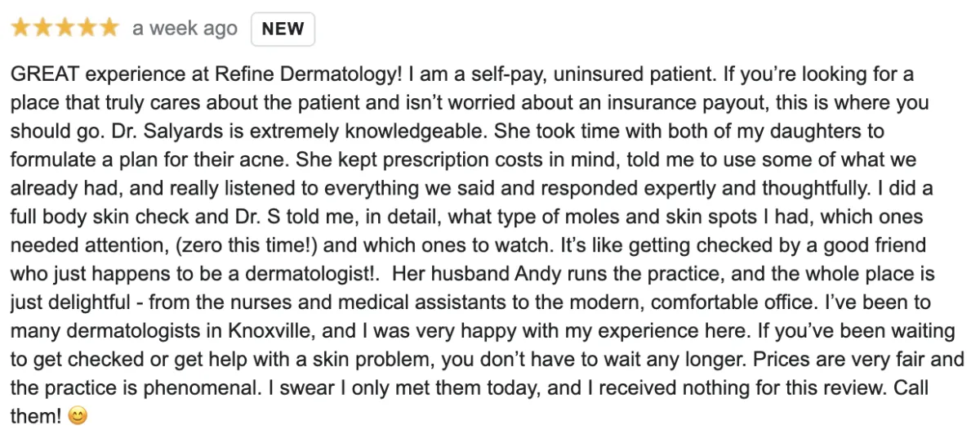Click the smiling emoji ending the review
The width and height of the screenshot is (980, 439).
pyautogui.click(x=78, y=416)
